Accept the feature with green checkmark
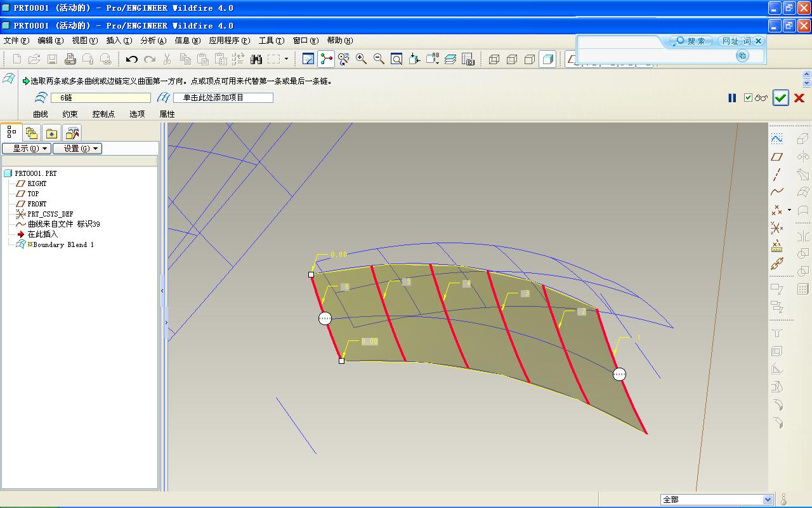 [781, 98]
